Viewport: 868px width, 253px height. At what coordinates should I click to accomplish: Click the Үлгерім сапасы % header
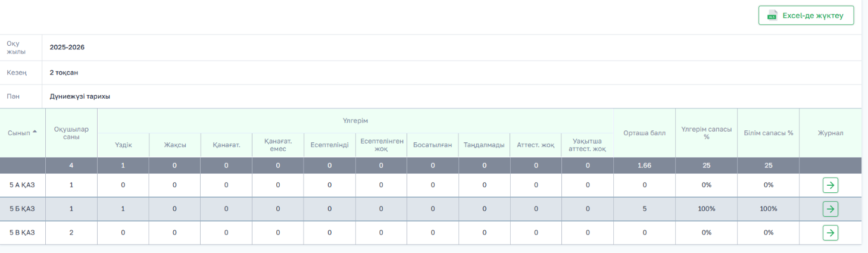coord(706,133)
